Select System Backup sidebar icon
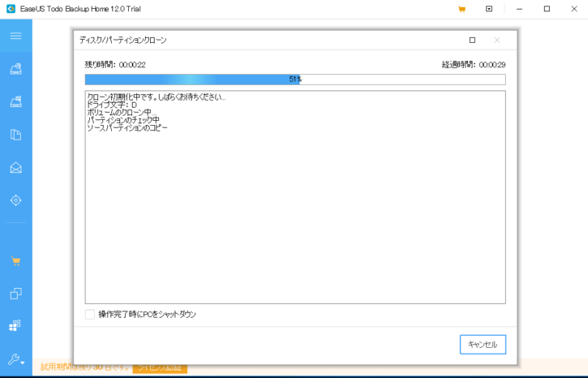588x378 pixels. [x=15, y=102]
